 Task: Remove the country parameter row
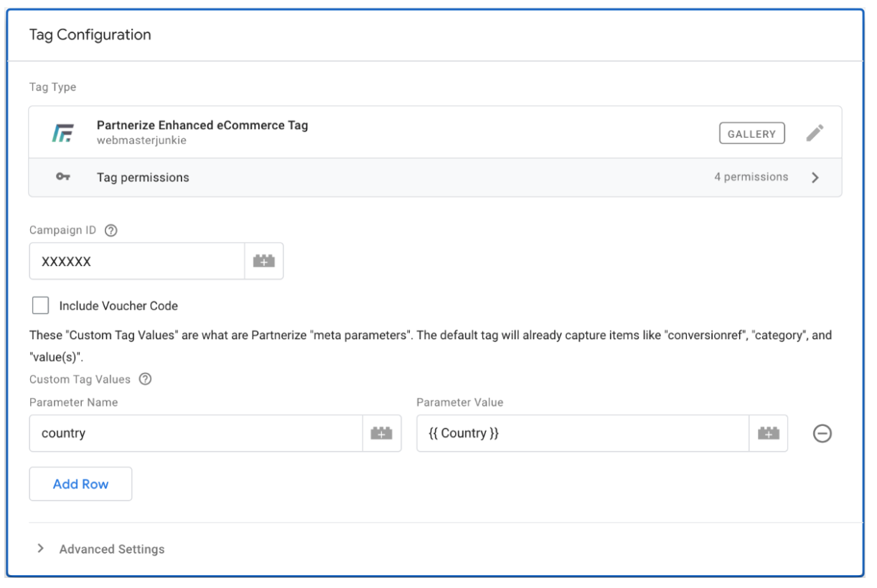click(822, 433)
